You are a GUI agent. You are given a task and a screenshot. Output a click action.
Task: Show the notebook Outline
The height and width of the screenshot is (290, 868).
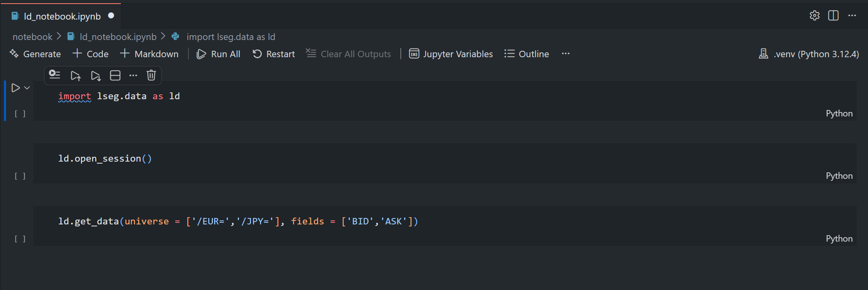pyautogui.click(x=526, y=54)
